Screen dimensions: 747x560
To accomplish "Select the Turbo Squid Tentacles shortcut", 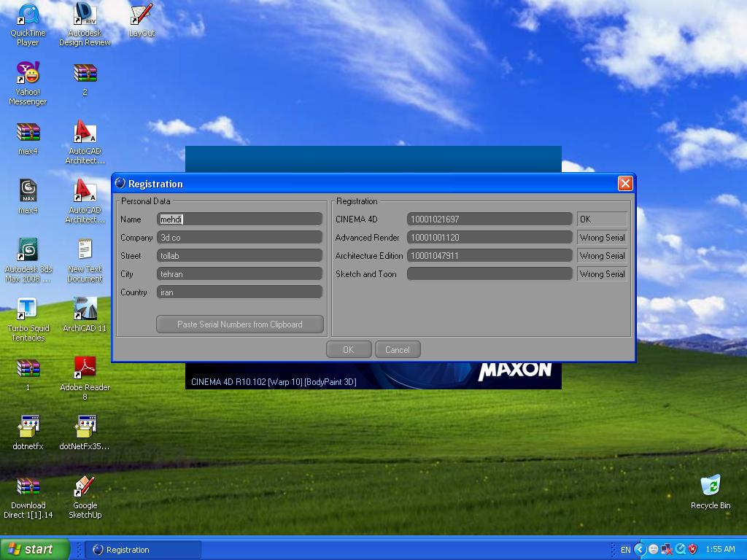I will (28, 319).
